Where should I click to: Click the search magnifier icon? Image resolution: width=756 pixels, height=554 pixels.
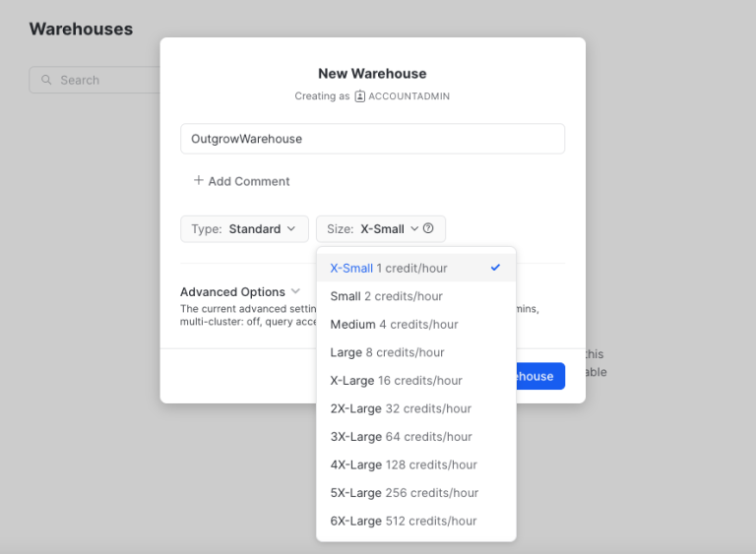[x=46, y=81]
